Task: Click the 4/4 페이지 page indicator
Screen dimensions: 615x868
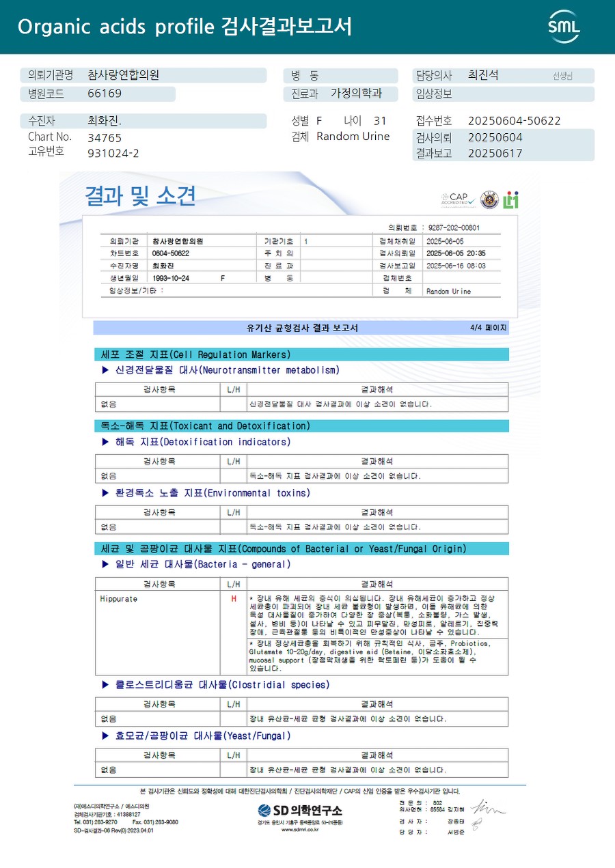Action: click(x=489, y=328)
